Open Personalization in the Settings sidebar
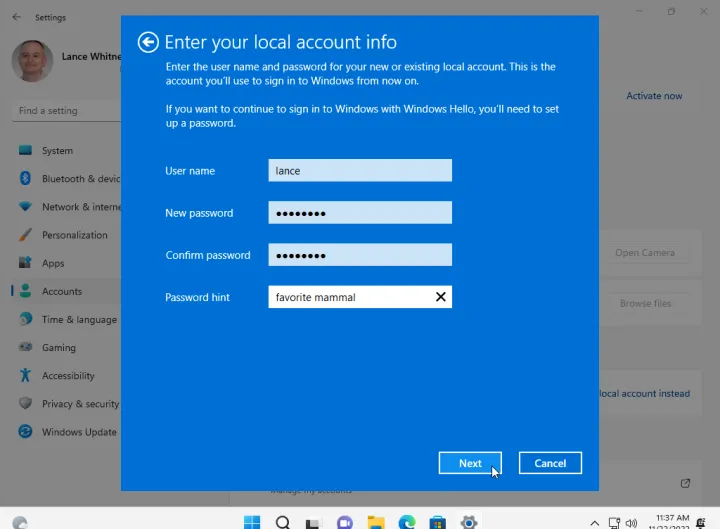The width and height of the screenshot is (720, 529). click(x=74, y=235)
